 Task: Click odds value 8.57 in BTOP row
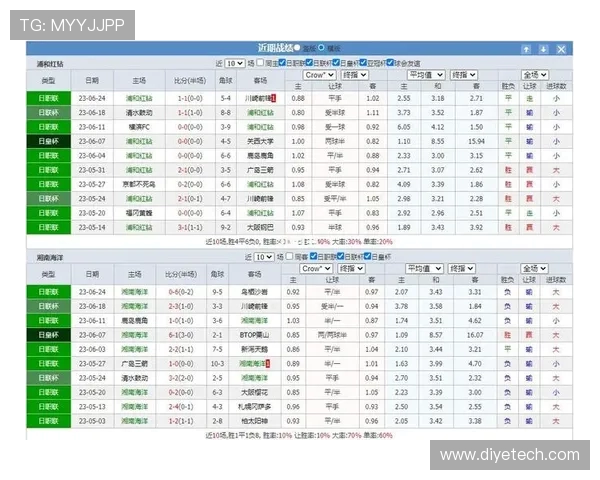[436, 335]
